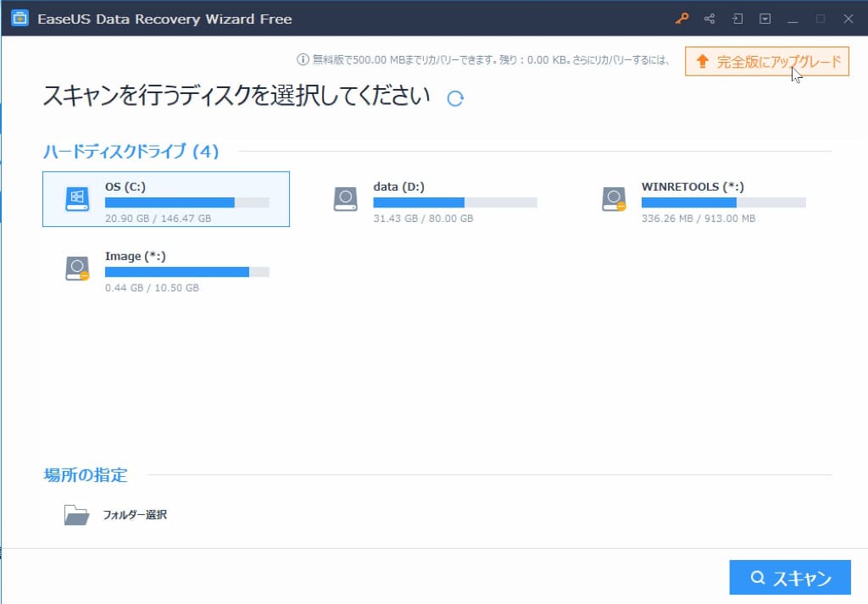
Task: Click the WINRETOOLS (*:) drive name
Action: pyautogui.click(x=693, y=187)
